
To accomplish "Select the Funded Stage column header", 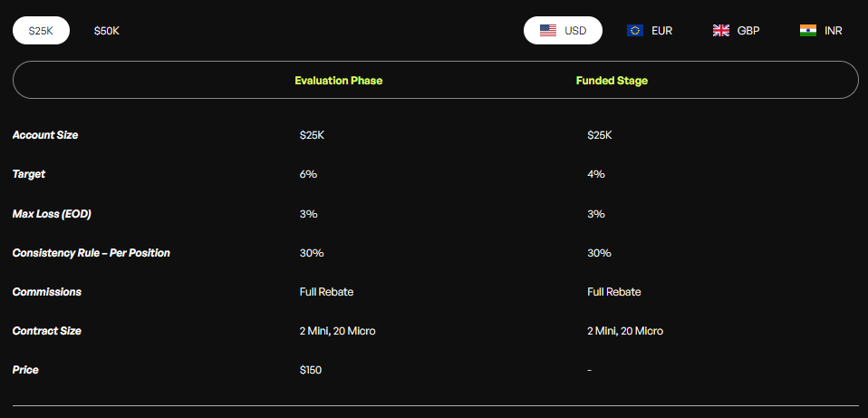I will coord(612,81).
